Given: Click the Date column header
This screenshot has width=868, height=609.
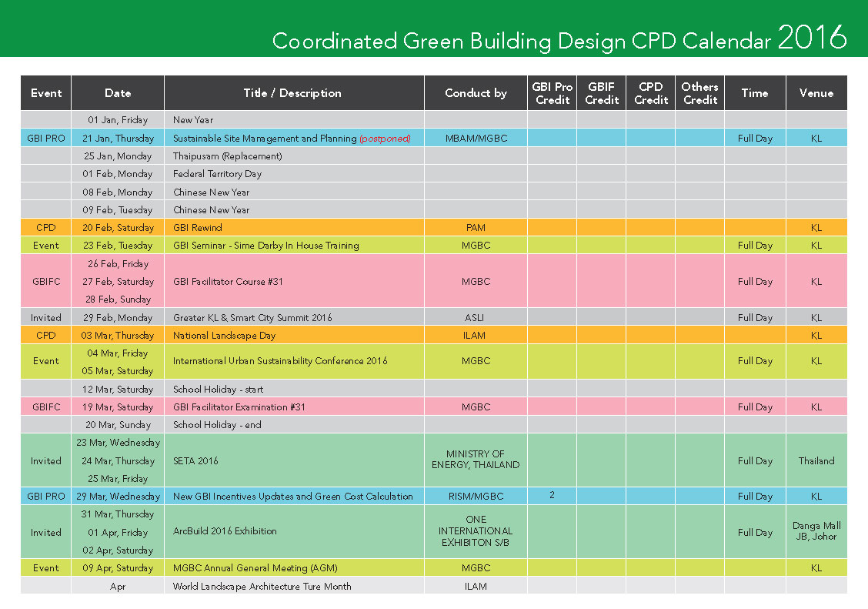Looking at the screenshot, I should point(118,93).
